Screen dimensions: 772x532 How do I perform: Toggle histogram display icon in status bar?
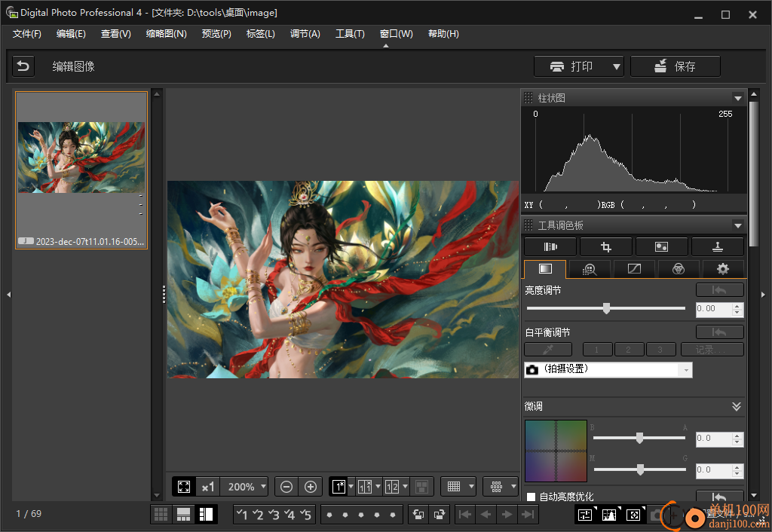pyautogui.click(x=609, y=515)
